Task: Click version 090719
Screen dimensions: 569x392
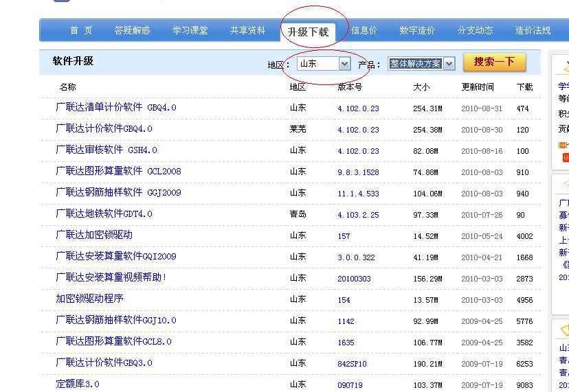Action: click(350, 385)
